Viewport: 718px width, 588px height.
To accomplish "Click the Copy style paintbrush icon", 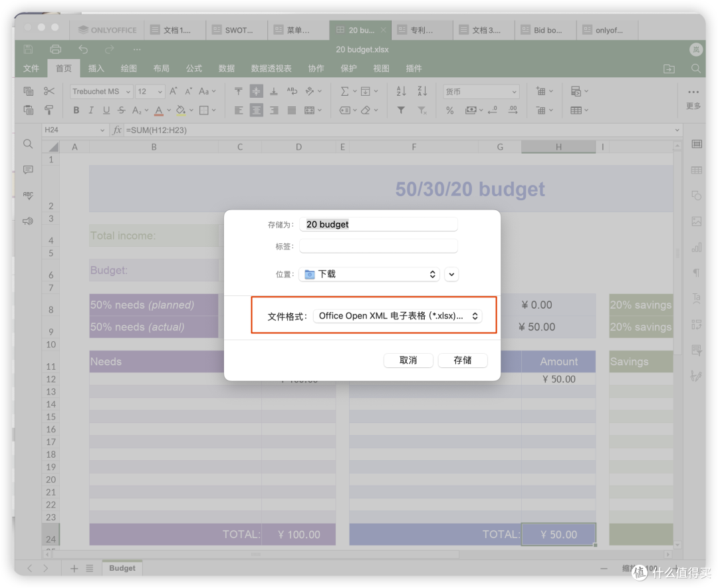I will pos(49,110).
